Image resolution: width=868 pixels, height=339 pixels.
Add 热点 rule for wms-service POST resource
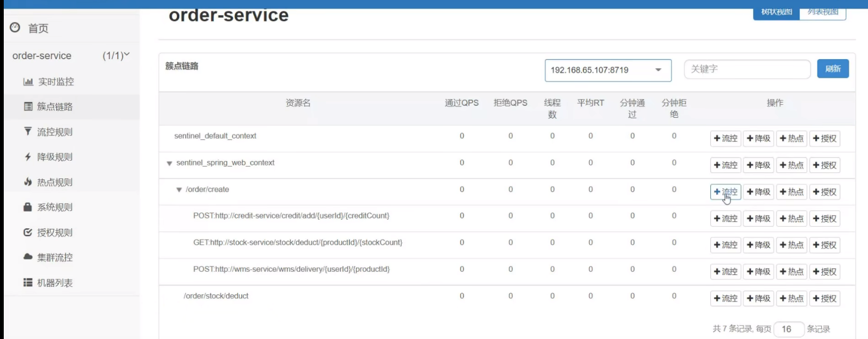791,272
